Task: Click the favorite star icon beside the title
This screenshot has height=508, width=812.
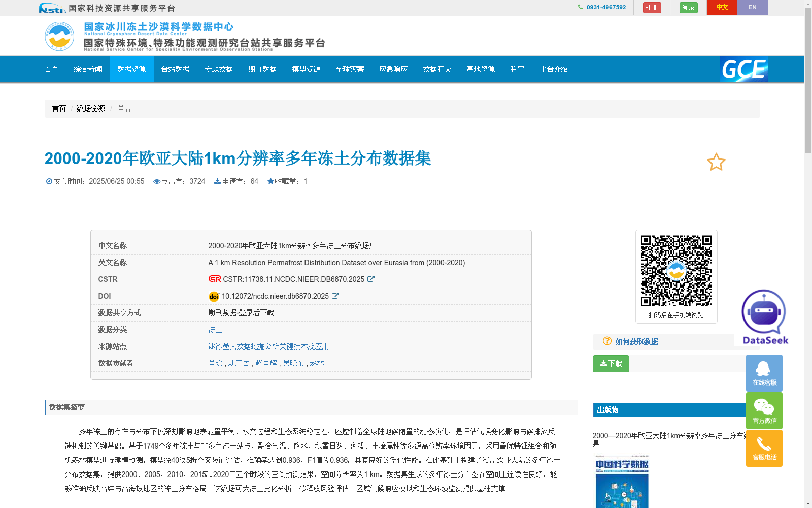Action: click(x=716, y=162)
